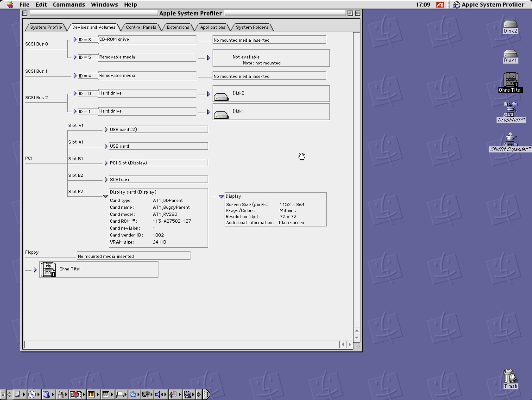Viewport: 532px width, 400px height.
Task: Expand the ID = 4 Removable media entry
Action: (x=75, y=76)
